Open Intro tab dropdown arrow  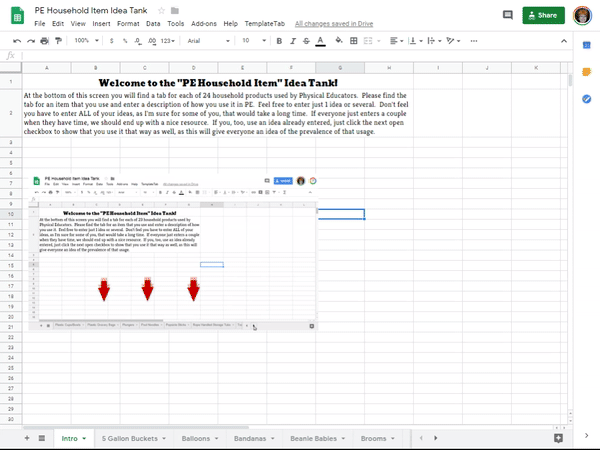pyautogui.click(x=84, y=439)
